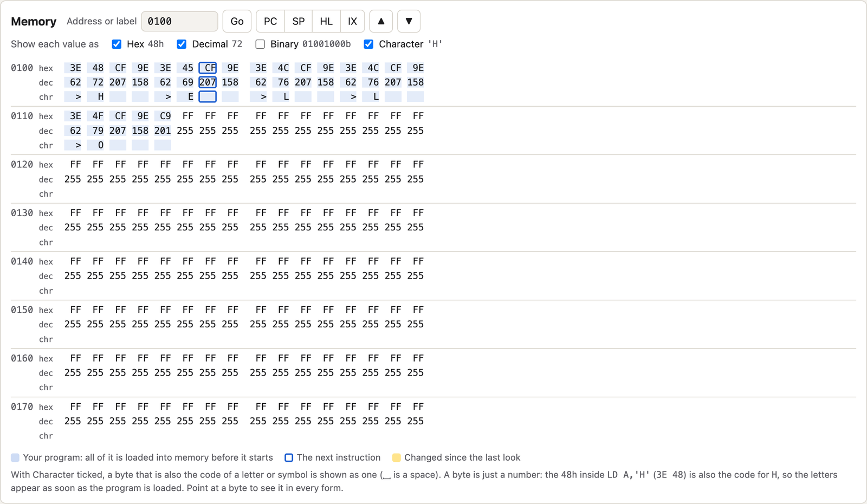Turn off the Character display checkbox
Viewport: 867px width, 504px height.
point(368,44)
